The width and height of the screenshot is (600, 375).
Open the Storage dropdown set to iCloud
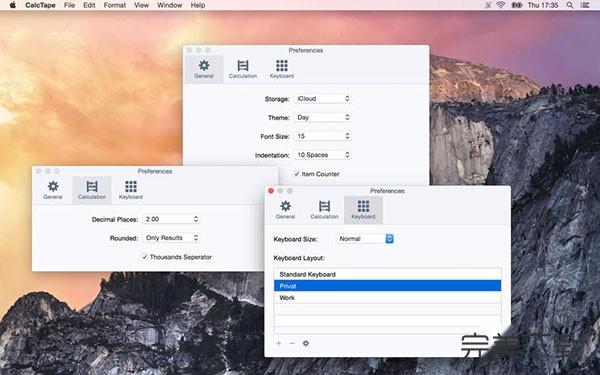323,99
